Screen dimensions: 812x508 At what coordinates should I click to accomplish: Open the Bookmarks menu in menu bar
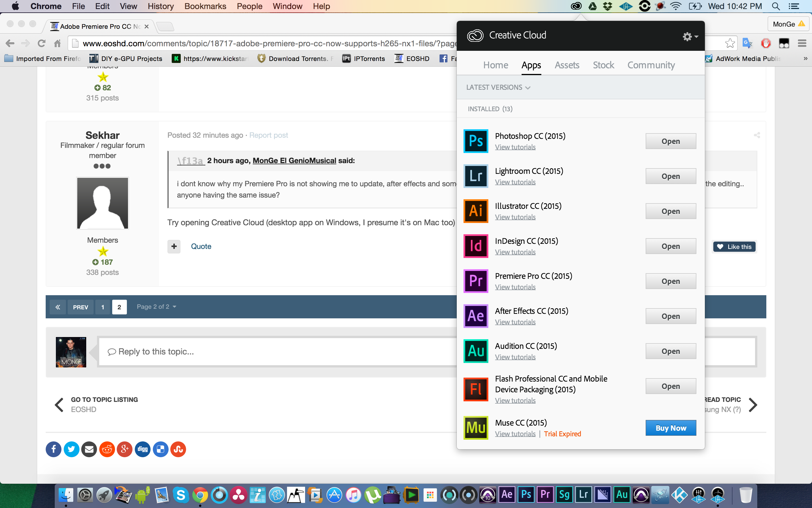tap(205, 6)
